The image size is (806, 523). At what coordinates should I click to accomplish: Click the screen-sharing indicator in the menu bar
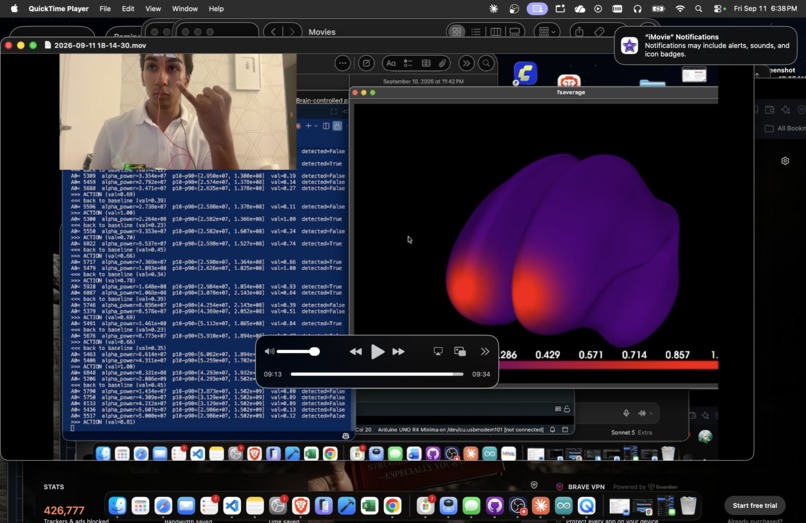pyautogui.click(x=537, y=9)
